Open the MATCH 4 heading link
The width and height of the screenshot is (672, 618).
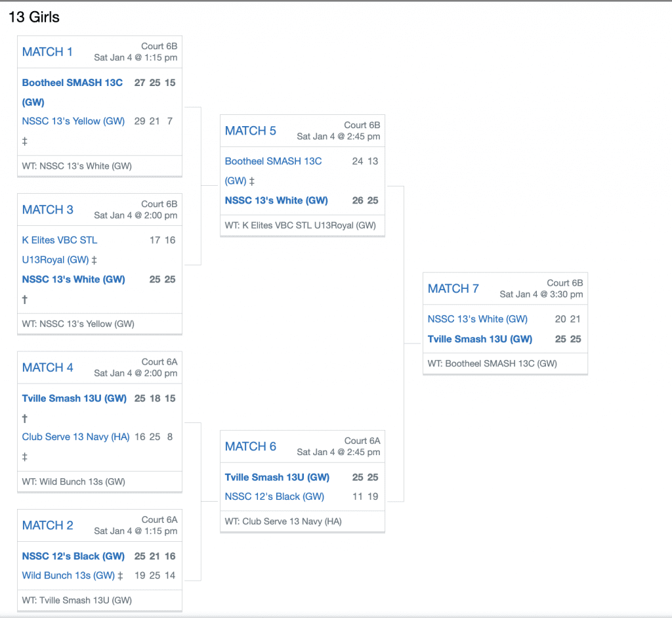coord(47,368)
